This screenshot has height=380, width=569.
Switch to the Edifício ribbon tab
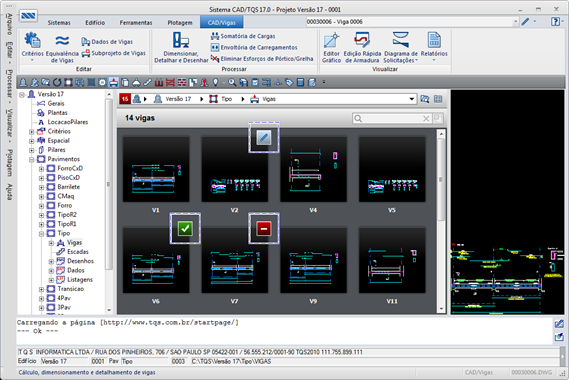[x=95, y=23]
